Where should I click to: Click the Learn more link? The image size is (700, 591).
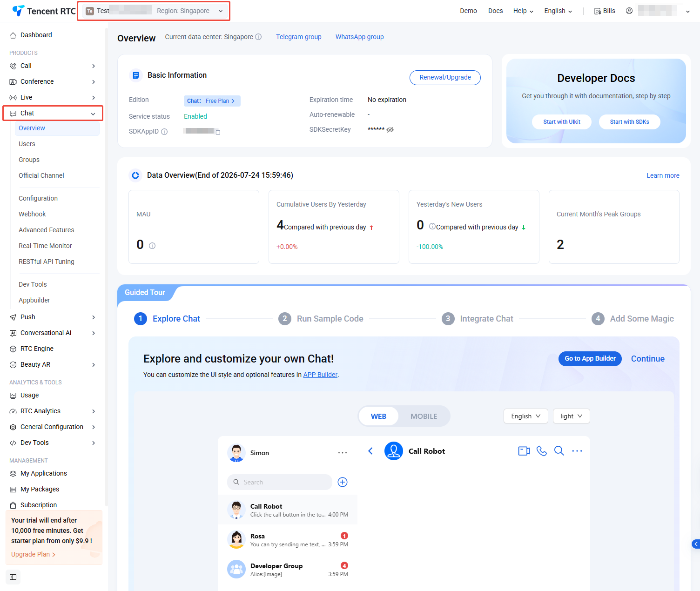point(663,175)
